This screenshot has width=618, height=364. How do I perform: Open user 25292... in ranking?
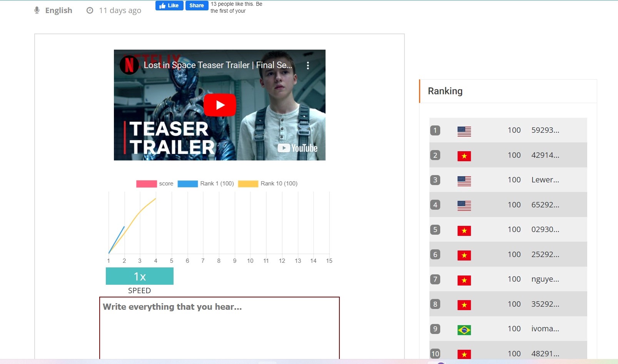(x=545, y=254)
